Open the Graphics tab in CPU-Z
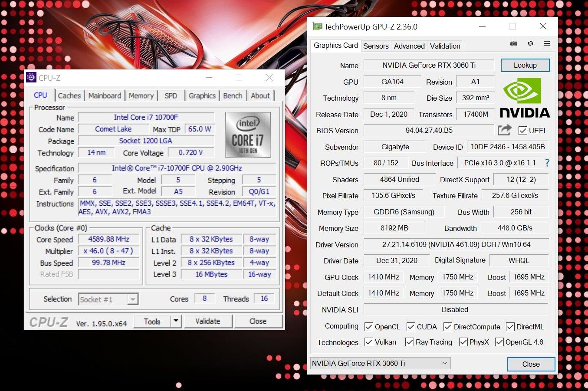588x391 pixels. pyautogui.click(x=202, y=96)
